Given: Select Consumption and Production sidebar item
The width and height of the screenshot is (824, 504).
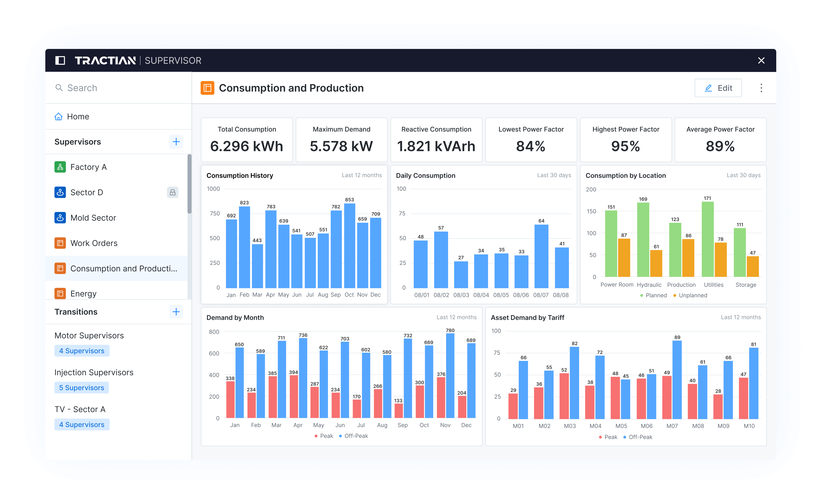Looking at the screenshot, I should [x=123, y=268].
